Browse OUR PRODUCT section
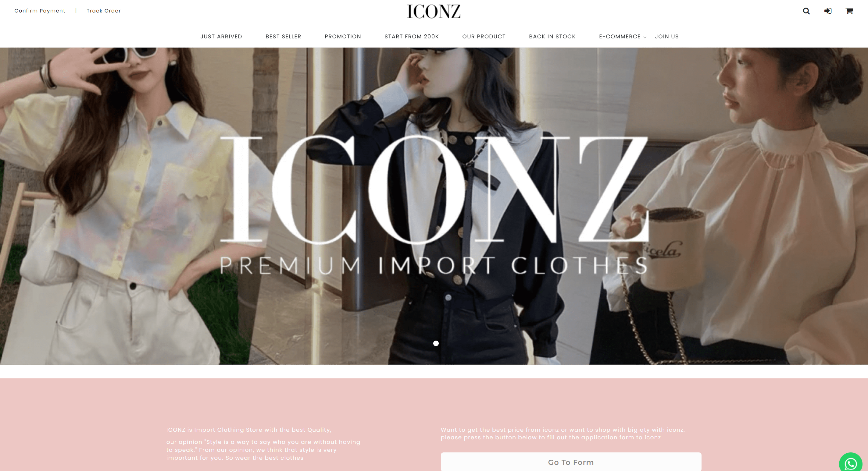Viewport: 868px width, 471px height. [x=484, y=36]
